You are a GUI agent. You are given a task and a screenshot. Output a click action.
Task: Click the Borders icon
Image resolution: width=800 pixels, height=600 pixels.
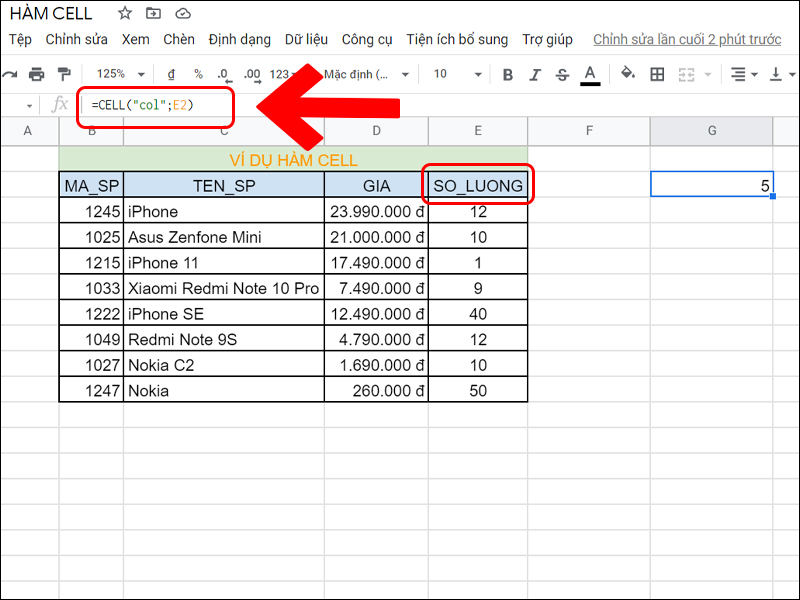[657, 74]
